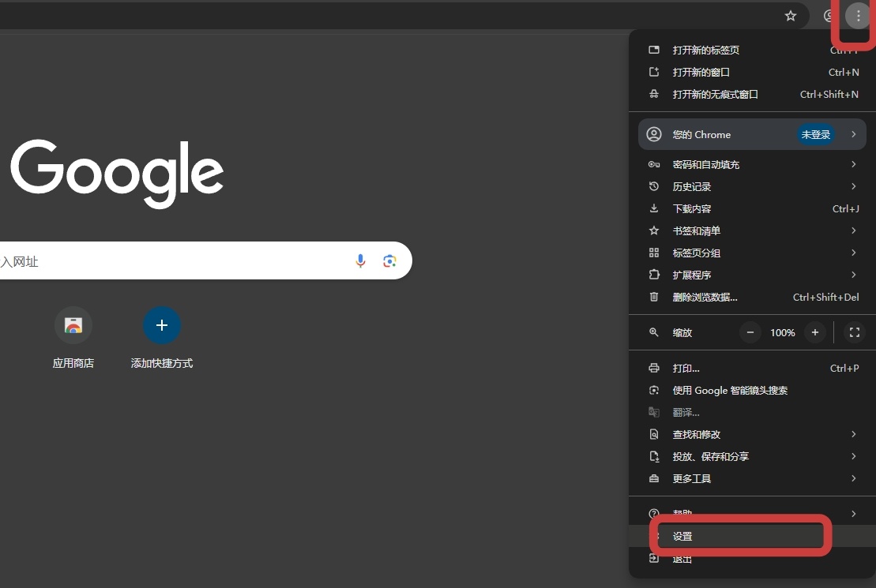This screenshot has width=876, height=588.
Task: Select 投放、保存和分享 menu item
Action: 752,456
